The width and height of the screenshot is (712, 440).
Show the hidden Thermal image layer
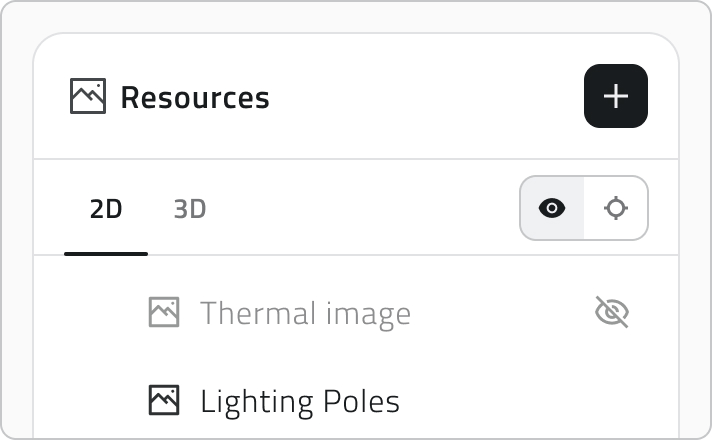[612, 312]
